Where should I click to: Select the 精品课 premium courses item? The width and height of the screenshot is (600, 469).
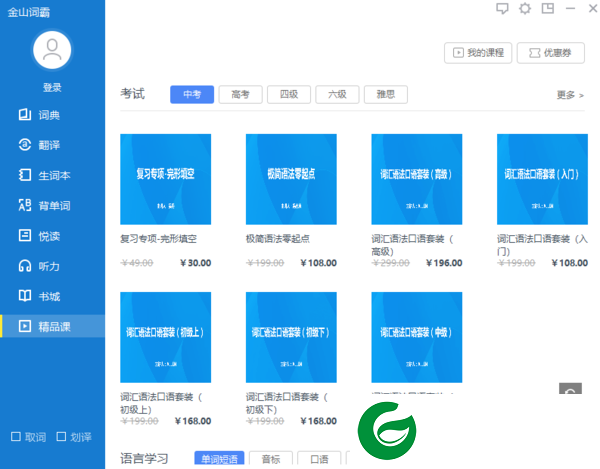pos(52,326)
